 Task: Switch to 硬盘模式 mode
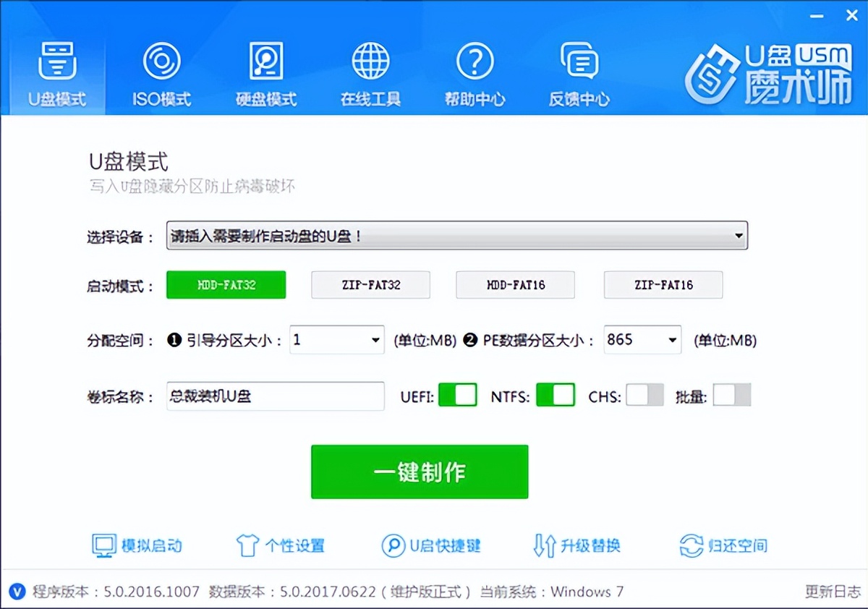point(265,70)
